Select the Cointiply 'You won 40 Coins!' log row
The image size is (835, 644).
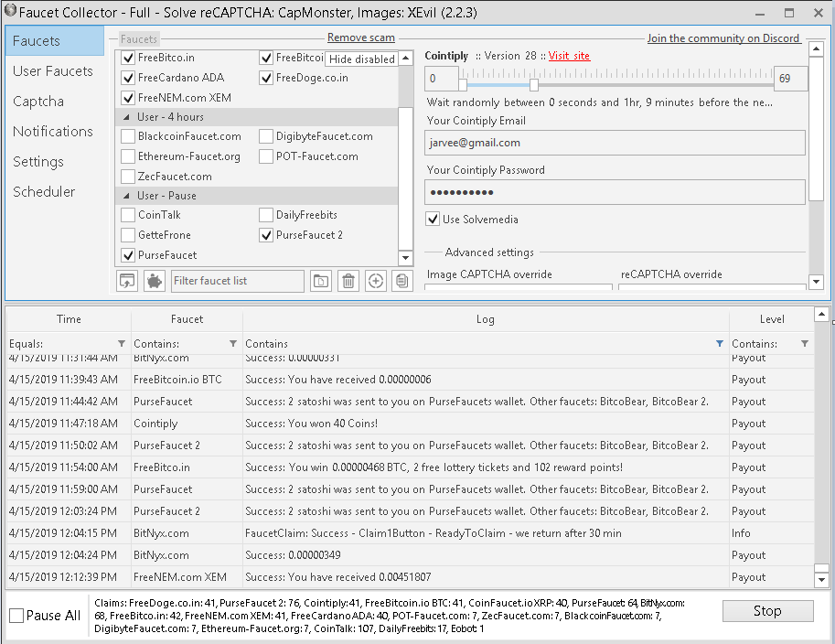(410, 424)
